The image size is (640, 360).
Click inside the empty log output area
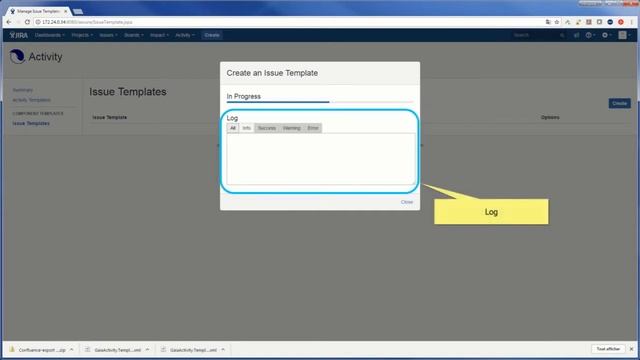tap(321, 159)
